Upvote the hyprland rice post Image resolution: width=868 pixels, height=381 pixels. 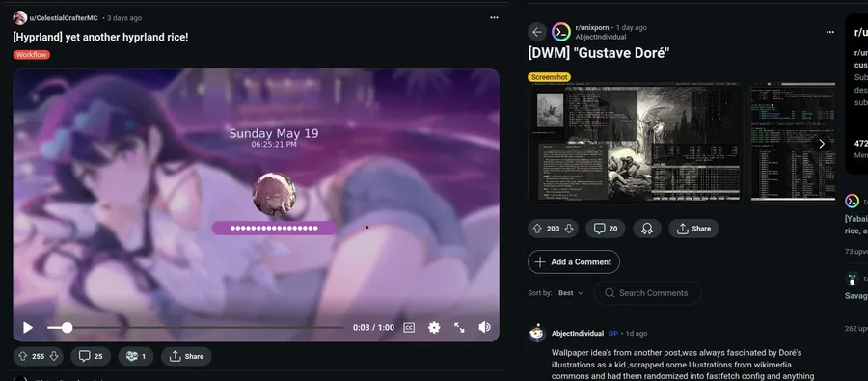(23, 356)
